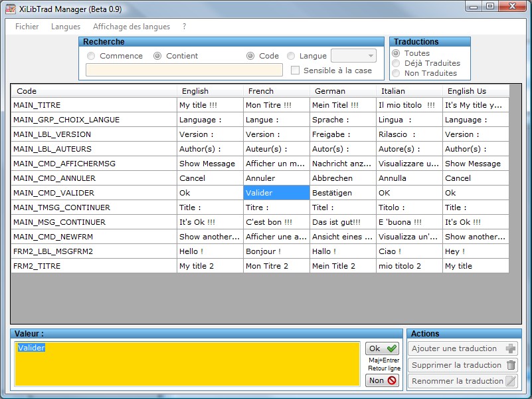Click the green checkmark Ok icon
The image size is (532, 399).
(x=392, y=348)
